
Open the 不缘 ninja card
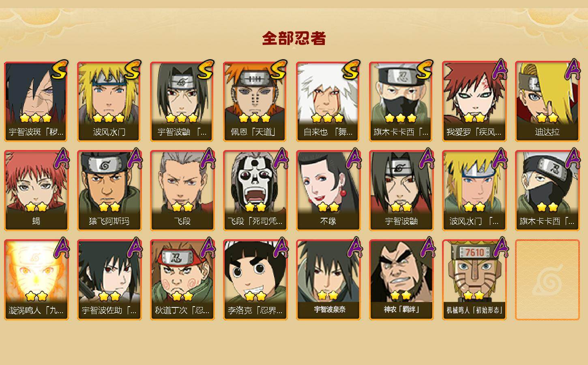point(328,191)
